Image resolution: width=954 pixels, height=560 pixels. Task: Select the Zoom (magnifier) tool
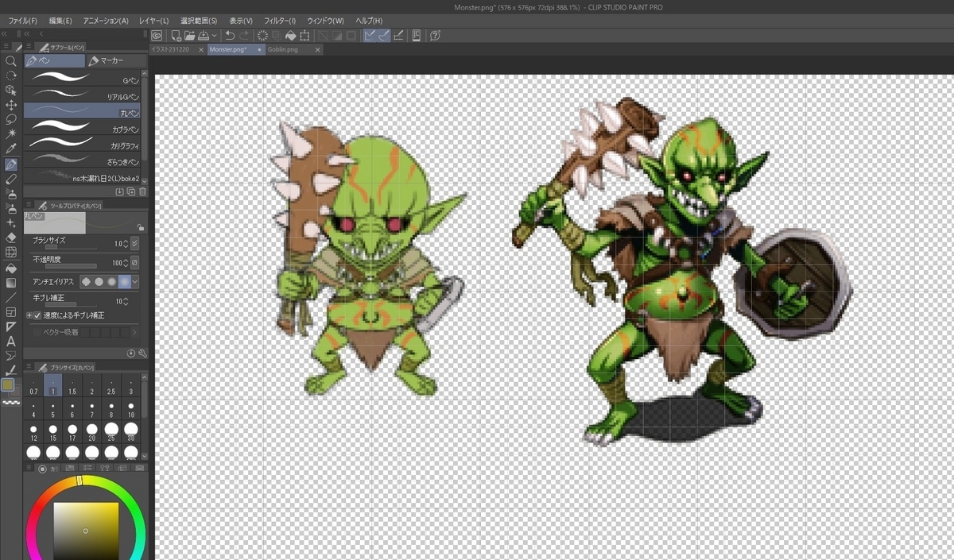pos(11,61)
